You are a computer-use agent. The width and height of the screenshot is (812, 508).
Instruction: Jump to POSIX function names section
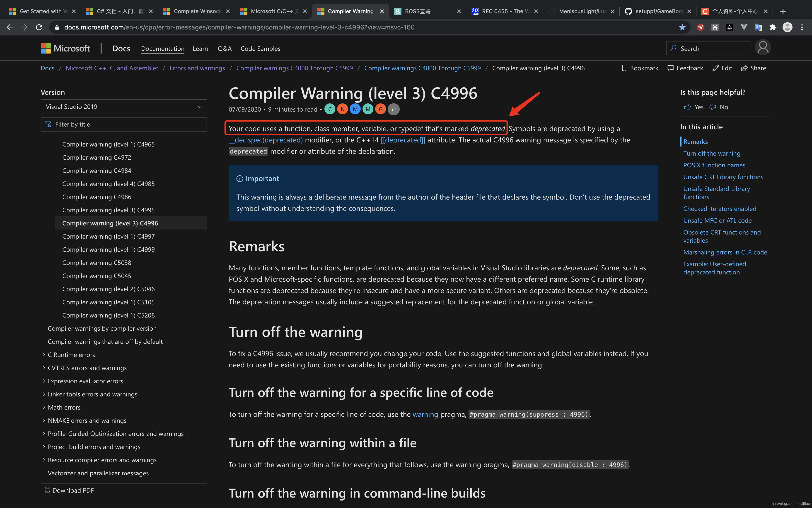click(x=714, y=165)
